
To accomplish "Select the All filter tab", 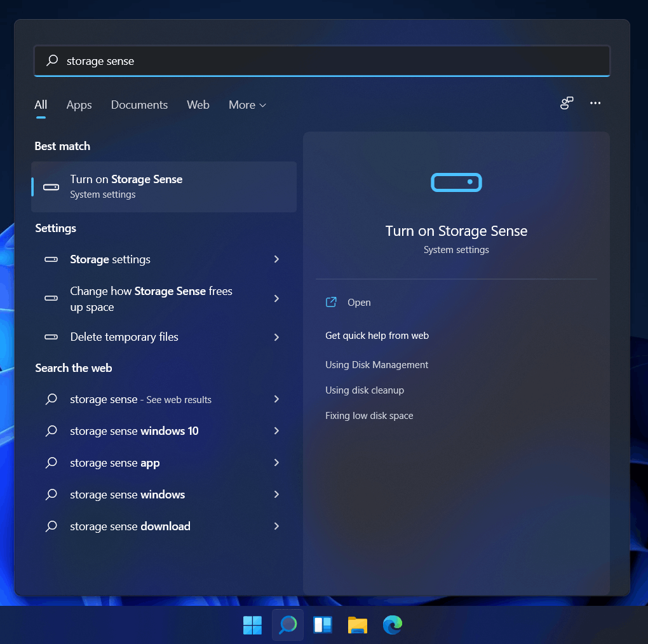I will (41, 105).
